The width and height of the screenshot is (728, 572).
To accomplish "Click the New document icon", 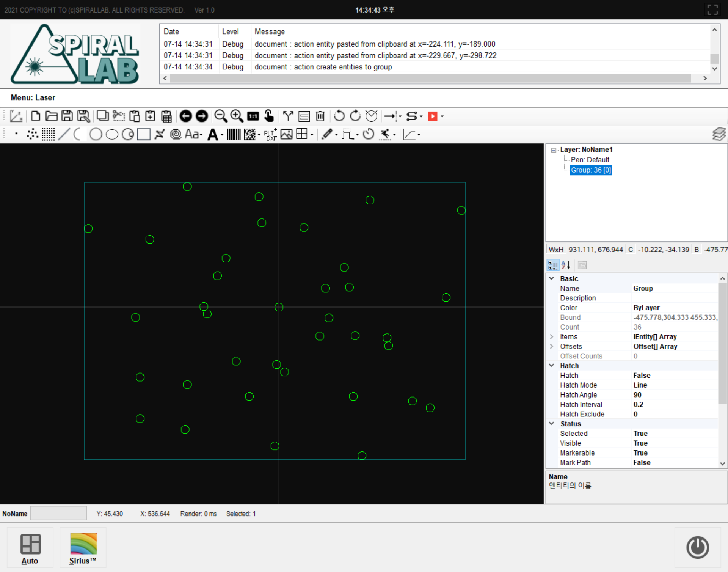I will [x=36, y=116].
